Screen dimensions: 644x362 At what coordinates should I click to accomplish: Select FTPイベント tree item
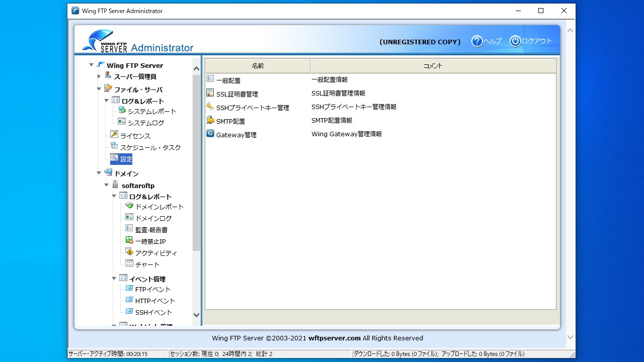click(x=153, y=289)
